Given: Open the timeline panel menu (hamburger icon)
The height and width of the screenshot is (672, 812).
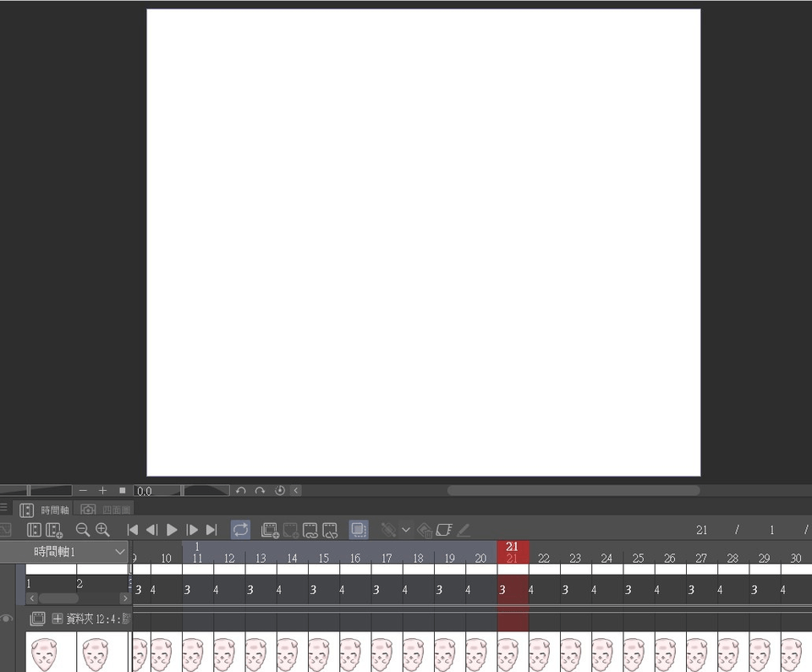Looking at the screenshot, I should pyautogui.click(x=3, y=507).
